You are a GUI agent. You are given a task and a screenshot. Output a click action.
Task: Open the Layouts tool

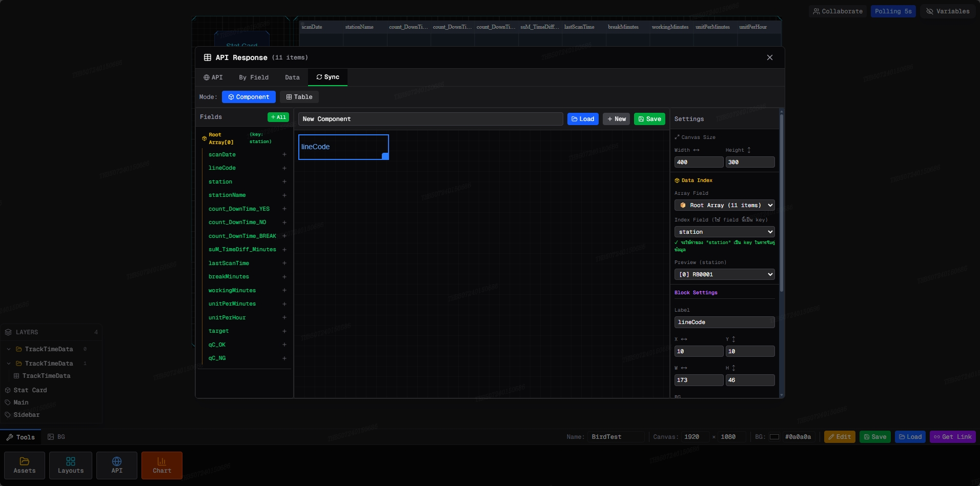[x=71, y=465]
